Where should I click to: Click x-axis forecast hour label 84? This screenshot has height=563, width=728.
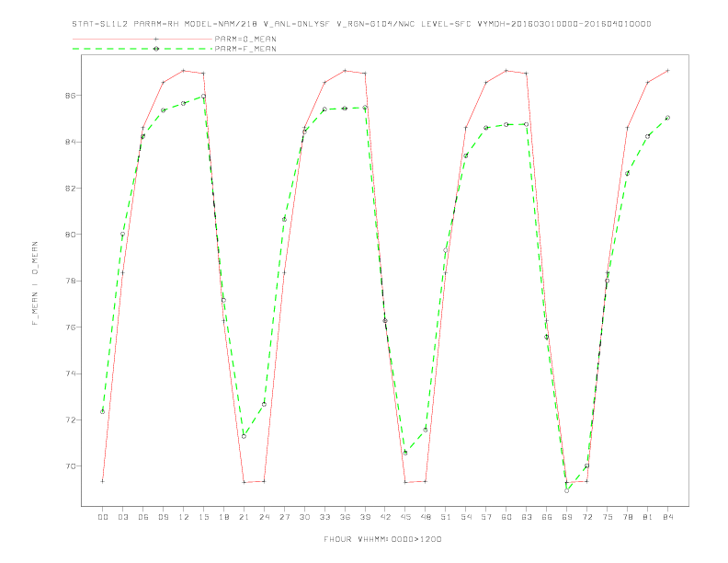667,517
